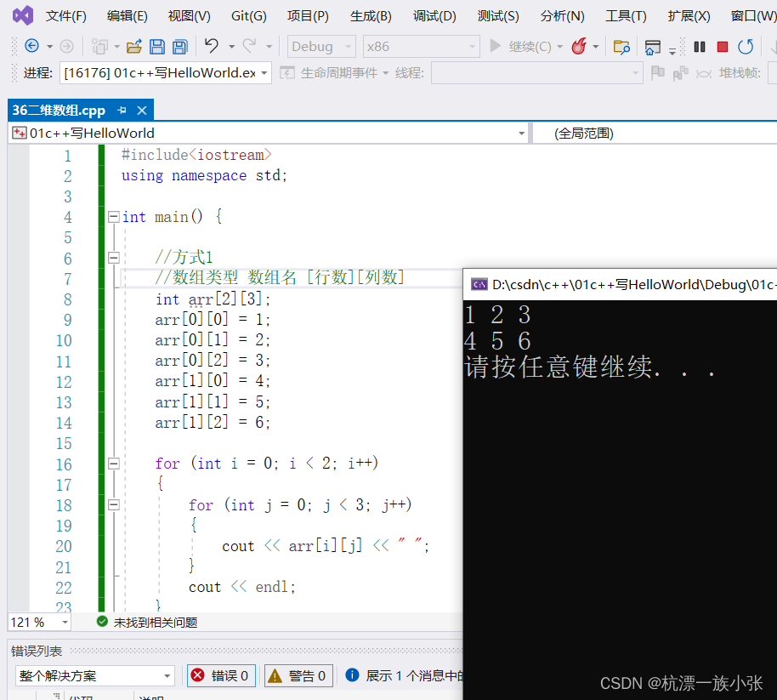Open the process selector dropdown

(166, 73)
